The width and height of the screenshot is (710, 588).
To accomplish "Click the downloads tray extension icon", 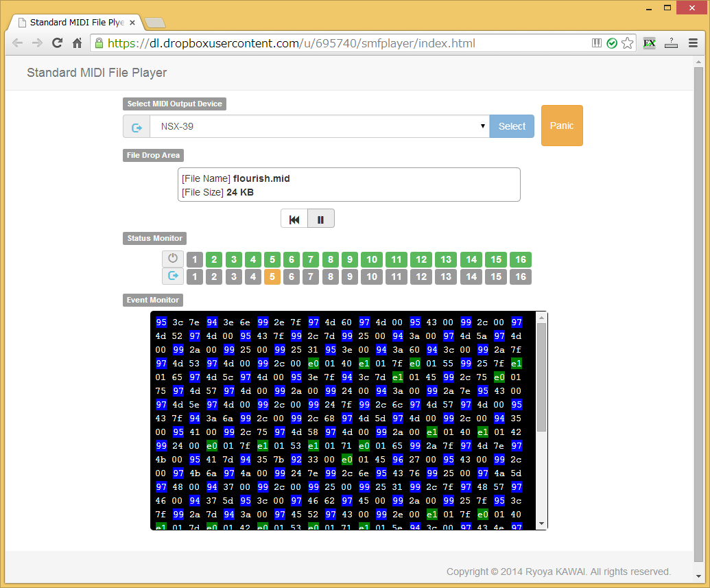I will 671,43.
